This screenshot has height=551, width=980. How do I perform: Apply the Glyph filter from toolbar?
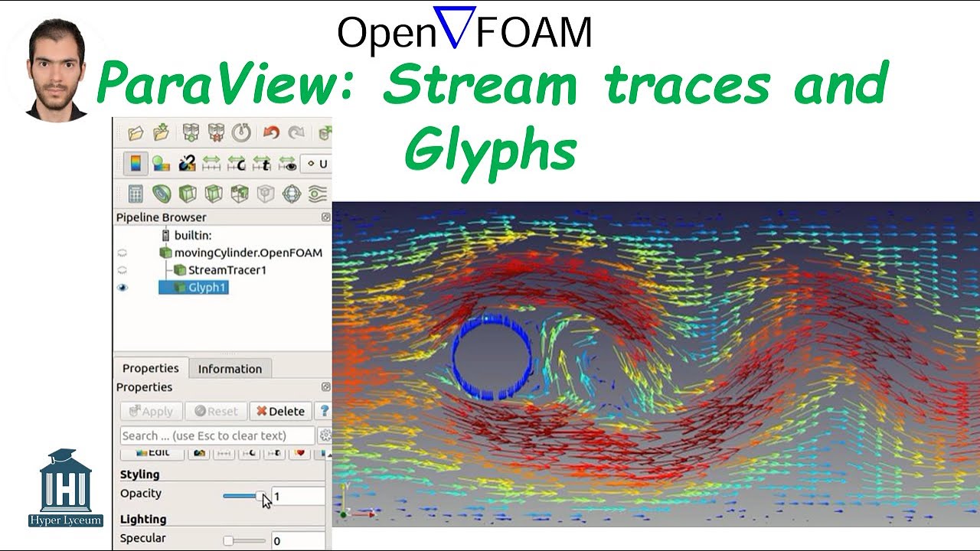292,194
